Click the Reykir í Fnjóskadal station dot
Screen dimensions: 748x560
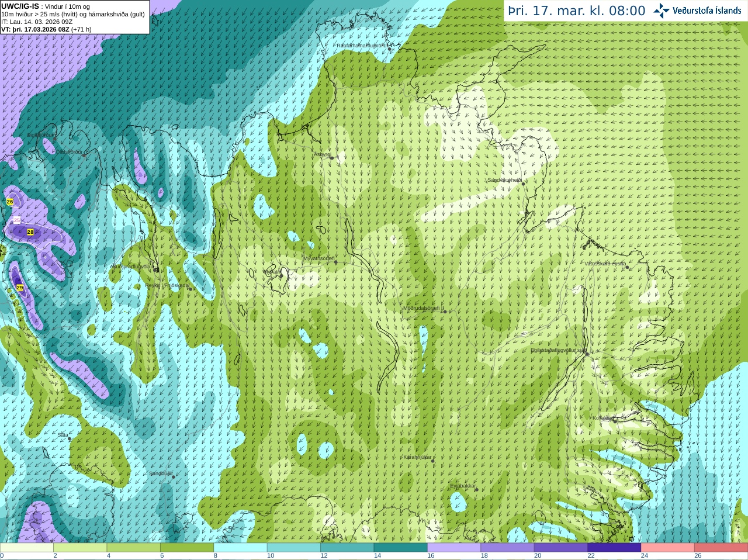pyautogui.click(x=190, y=289)
